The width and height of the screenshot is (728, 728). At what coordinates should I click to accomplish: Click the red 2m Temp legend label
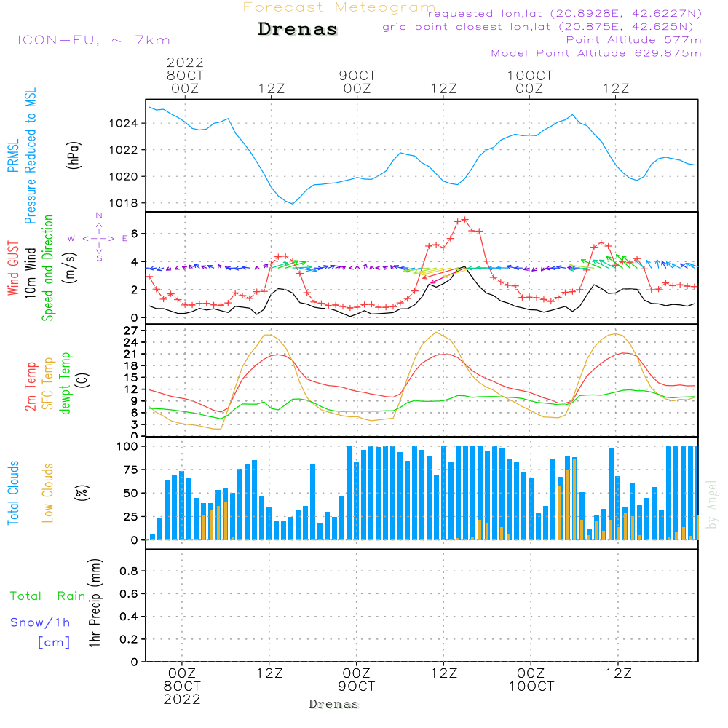coord(31,386)
